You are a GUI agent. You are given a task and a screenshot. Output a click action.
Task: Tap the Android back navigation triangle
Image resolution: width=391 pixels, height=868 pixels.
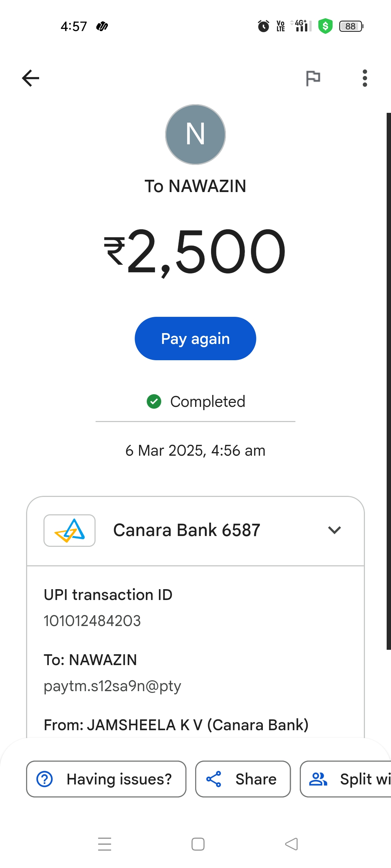[x=291, y=844]
